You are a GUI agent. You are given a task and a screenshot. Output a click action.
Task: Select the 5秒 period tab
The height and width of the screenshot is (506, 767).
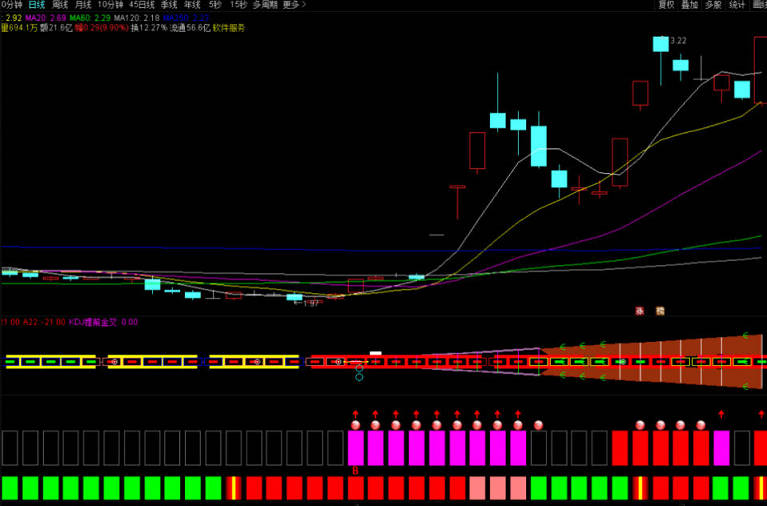215,5
